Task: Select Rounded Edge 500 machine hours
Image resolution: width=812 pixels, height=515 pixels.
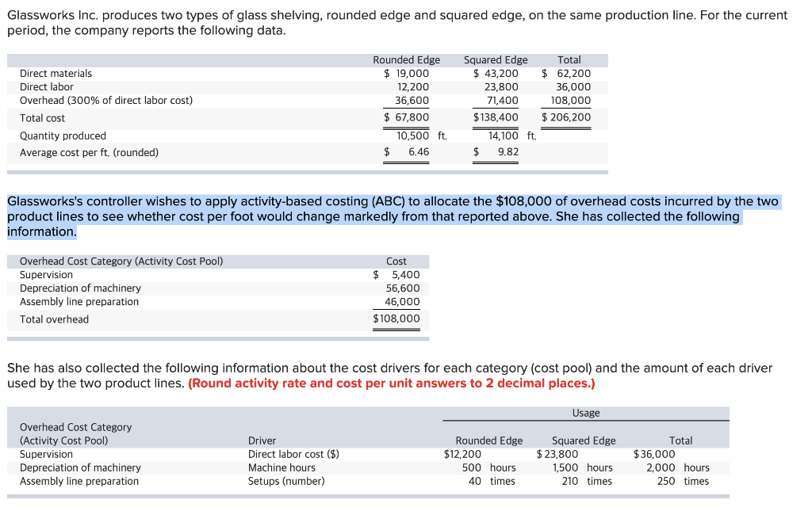Action: point(488,467)
